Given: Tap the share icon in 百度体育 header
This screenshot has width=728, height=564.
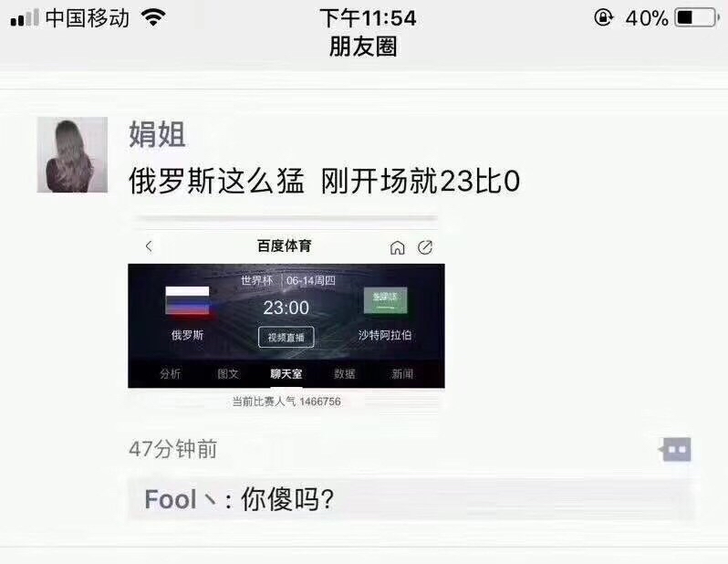Looking at the screenshot, I should [425, 247].
